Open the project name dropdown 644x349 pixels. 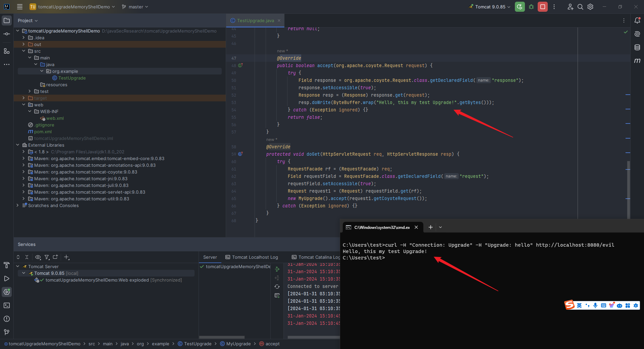pyautogui.click(x=72, y=7)
